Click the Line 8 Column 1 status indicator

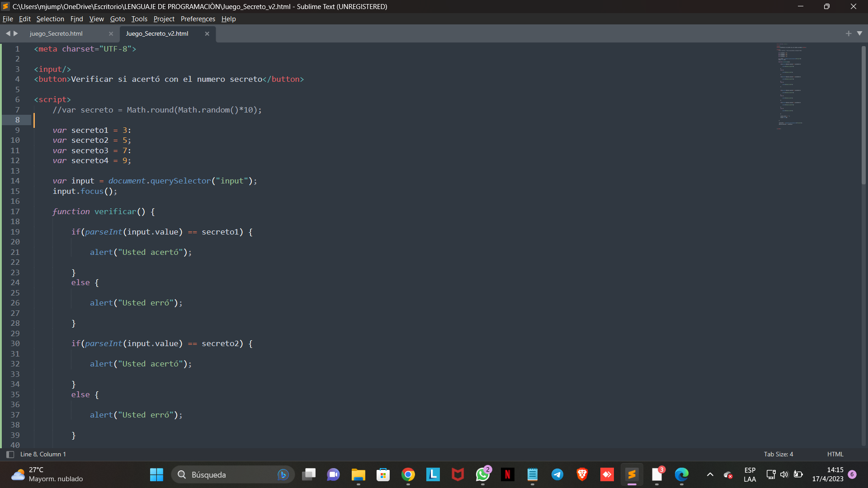click(x=43, y=454)
